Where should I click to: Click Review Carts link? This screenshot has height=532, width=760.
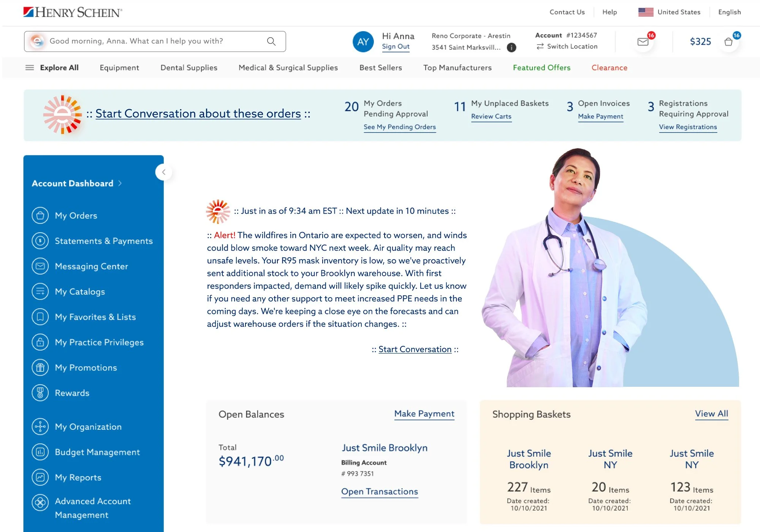(491, 116)
